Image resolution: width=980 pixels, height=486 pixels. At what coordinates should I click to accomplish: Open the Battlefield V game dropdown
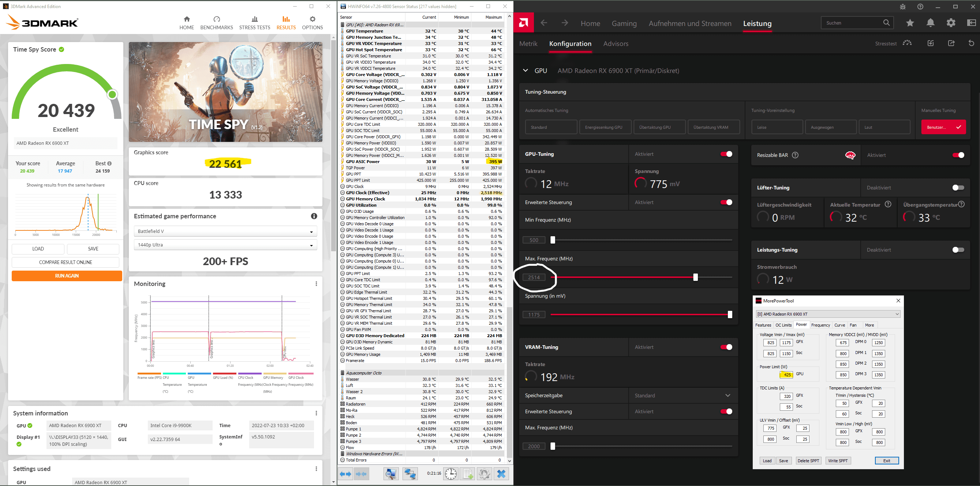pos(225,231)
